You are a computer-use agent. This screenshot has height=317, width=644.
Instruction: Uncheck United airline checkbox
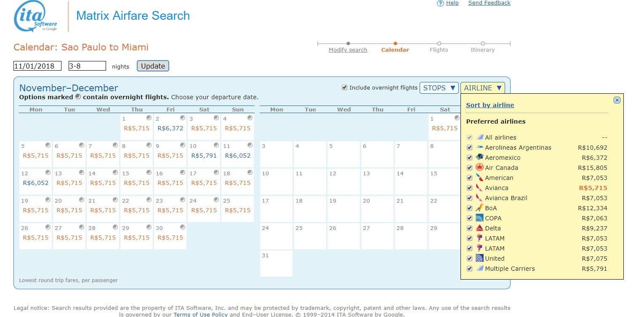[x=470, y=259]
